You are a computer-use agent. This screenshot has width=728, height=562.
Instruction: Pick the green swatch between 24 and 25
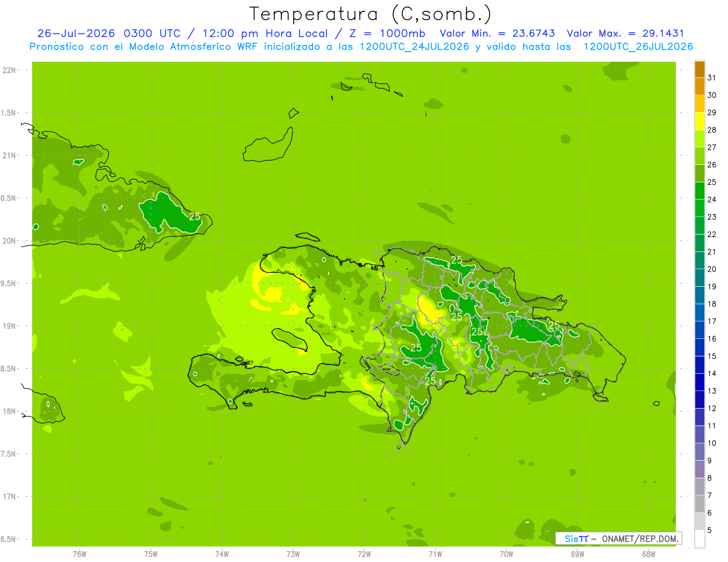click(x=699, y=191)
